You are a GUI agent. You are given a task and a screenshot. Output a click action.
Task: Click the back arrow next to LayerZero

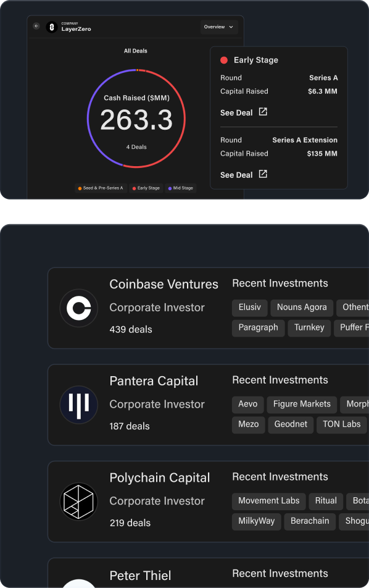tap(36, 26)
